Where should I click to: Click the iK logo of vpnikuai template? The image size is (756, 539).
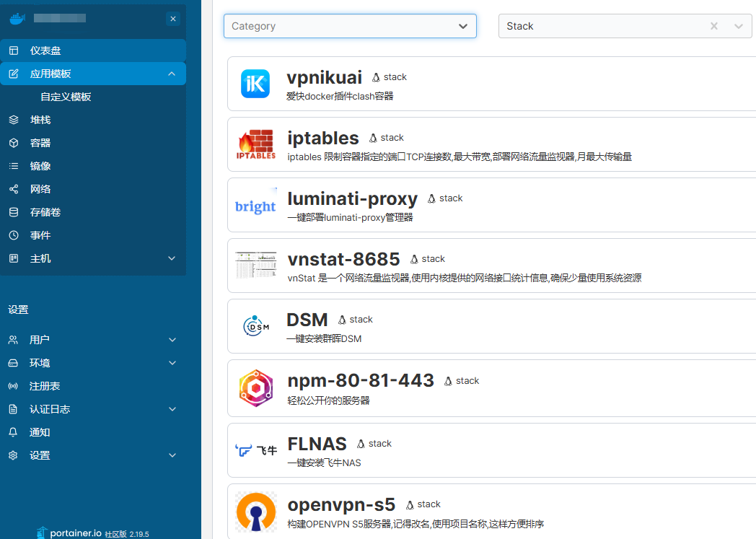(255, 84)
